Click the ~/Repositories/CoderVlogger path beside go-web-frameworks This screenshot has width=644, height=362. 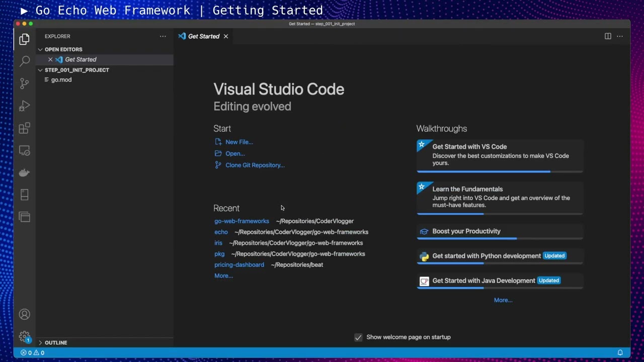point(314,221)
